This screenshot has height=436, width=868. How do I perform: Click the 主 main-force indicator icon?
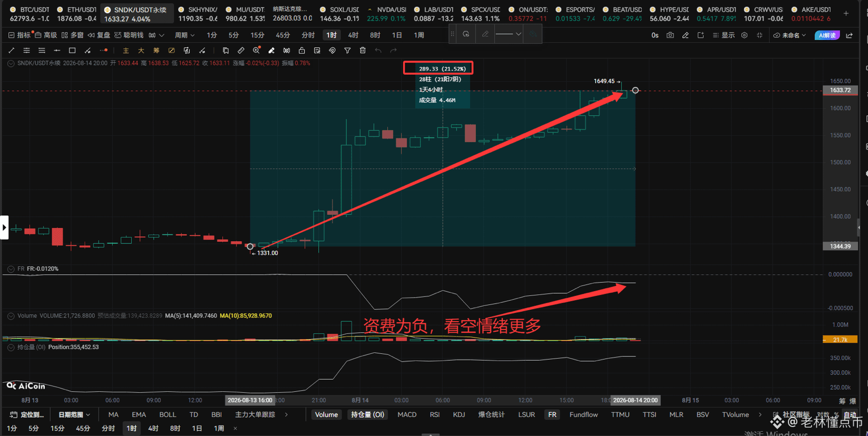point(125,51)
